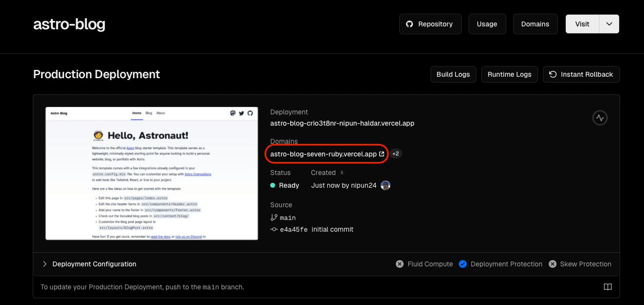Click the site preview thumbnail
The image size is (644, 305).
click(151, 174)
